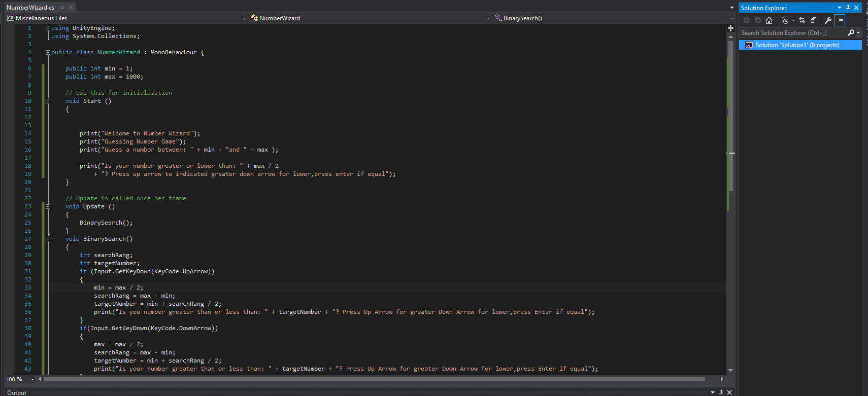Select Solution 'Solution1' tree node

tap(797, 45)
